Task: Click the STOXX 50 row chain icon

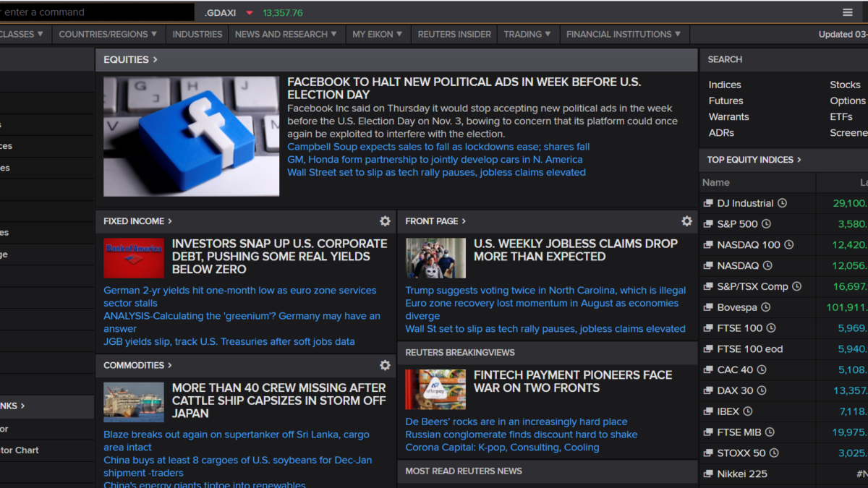Action: click(708, 453)
